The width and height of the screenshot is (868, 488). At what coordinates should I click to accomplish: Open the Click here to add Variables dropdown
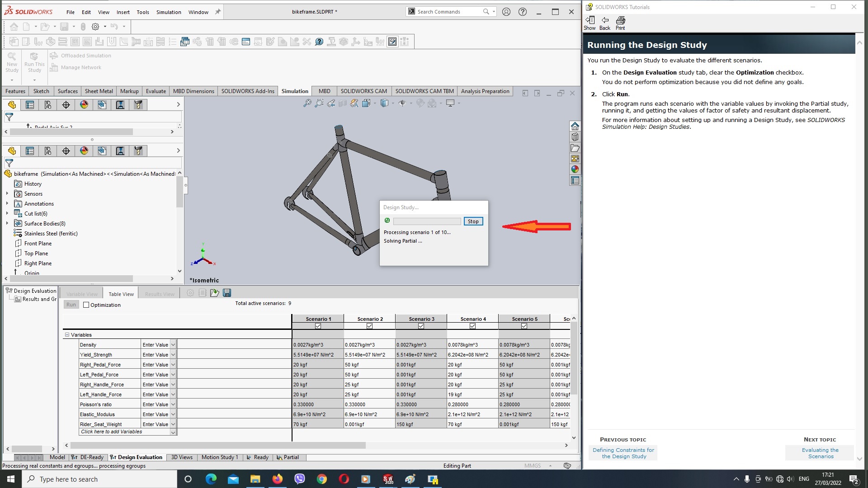coord(173,432)
